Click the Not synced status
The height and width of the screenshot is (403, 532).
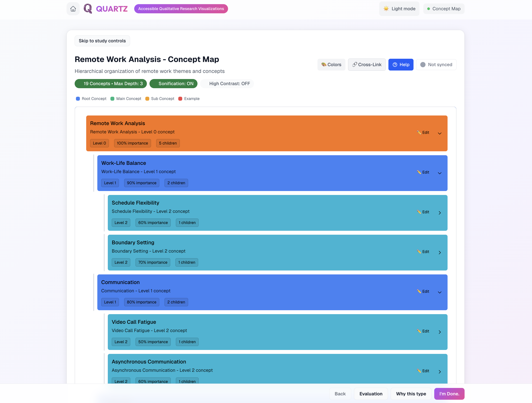(x=436, y=64)
